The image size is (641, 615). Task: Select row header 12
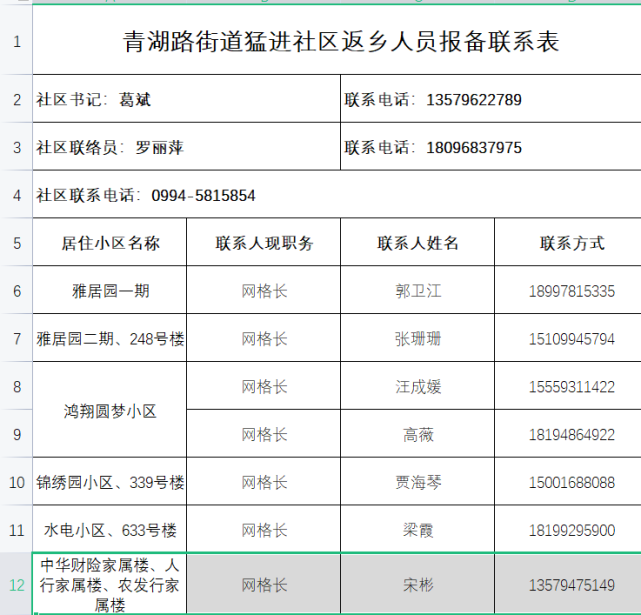click(16, 584)
